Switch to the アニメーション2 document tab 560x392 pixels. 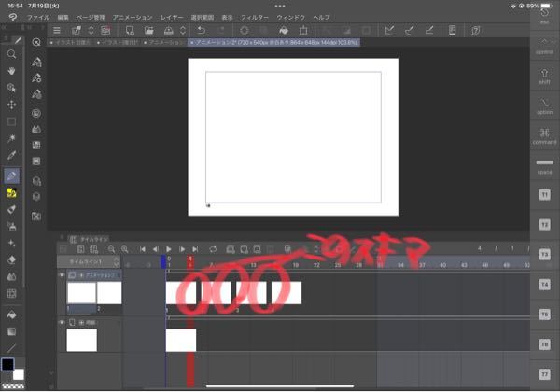pyautogui.click(x=273, y=43)
